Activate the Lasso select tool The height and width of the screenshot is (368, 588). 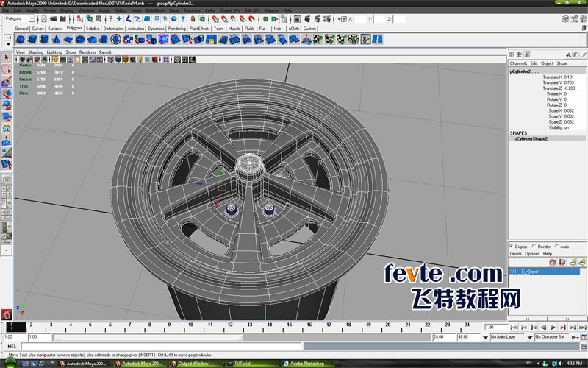pos(7,69)
